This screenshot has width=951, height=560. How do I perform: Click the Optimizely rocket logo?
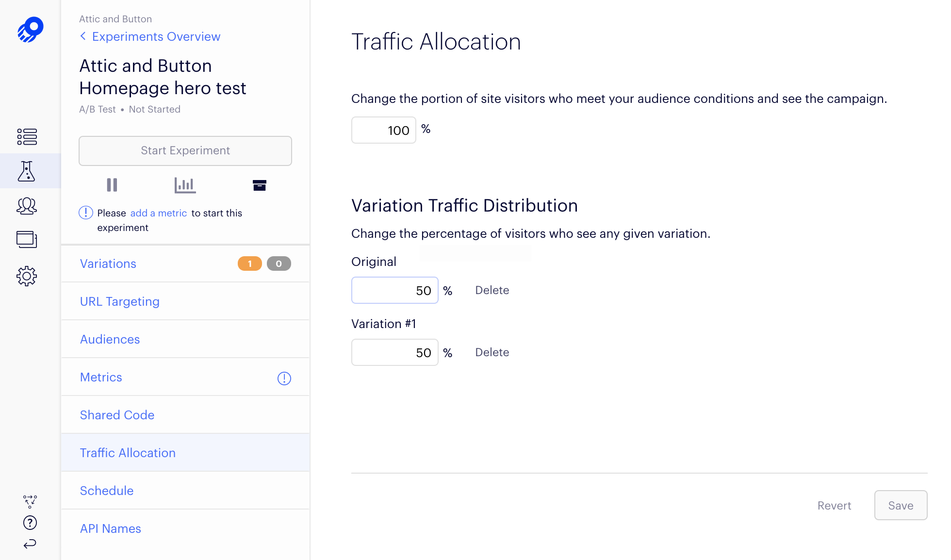pyautogui.click(x=30, y=30)
